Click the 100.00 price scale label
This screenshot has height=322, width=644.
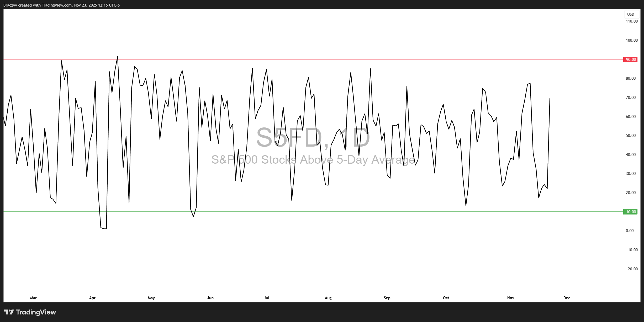coord(632,40)
